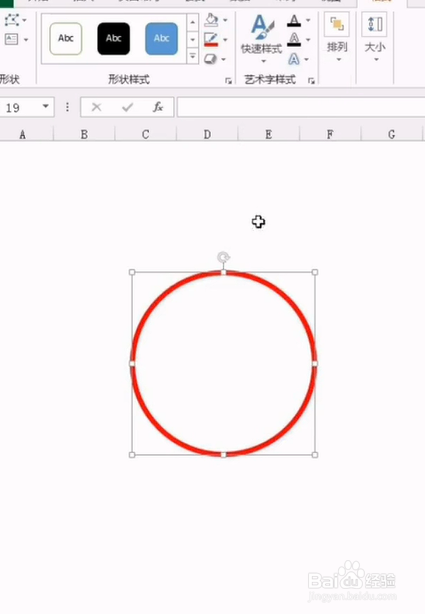Confirm the formula entry with checkmark
Viewport: 425px width, 614px height.
tap(127, 107)
